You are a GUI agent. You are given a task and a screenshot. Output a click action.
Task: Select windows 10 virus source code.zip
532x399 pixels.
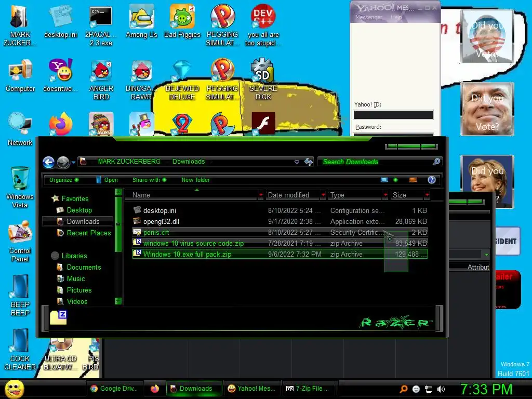pos(280,243)
